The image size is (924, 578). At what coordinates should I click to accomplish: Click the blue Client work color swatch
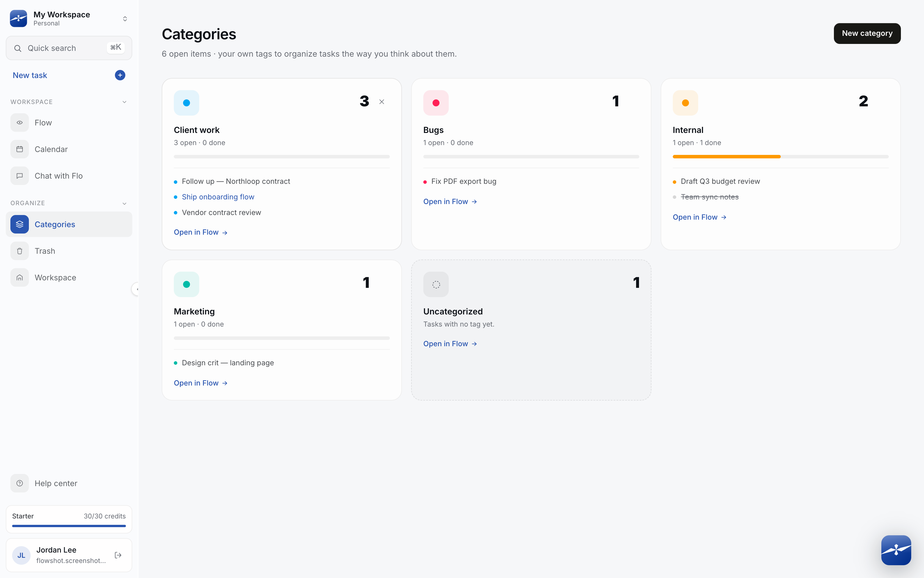[186, 103]
